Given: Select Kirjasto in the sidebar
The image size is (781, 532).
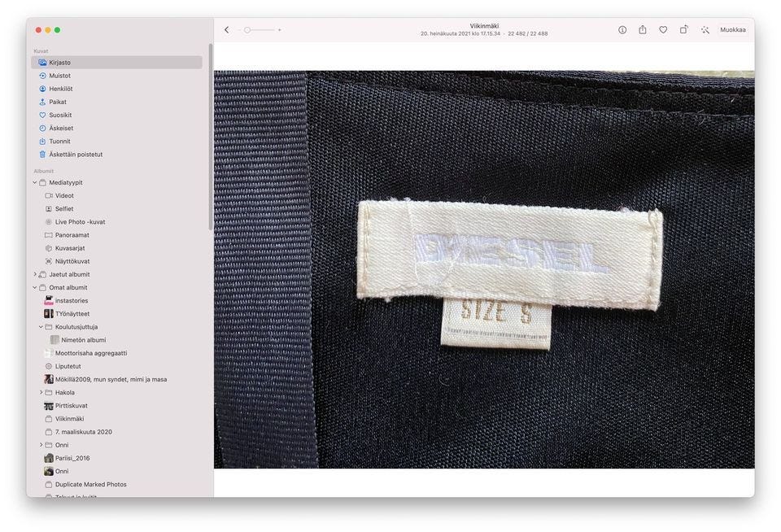Looking at the screenshot, I should click(116, 63).
